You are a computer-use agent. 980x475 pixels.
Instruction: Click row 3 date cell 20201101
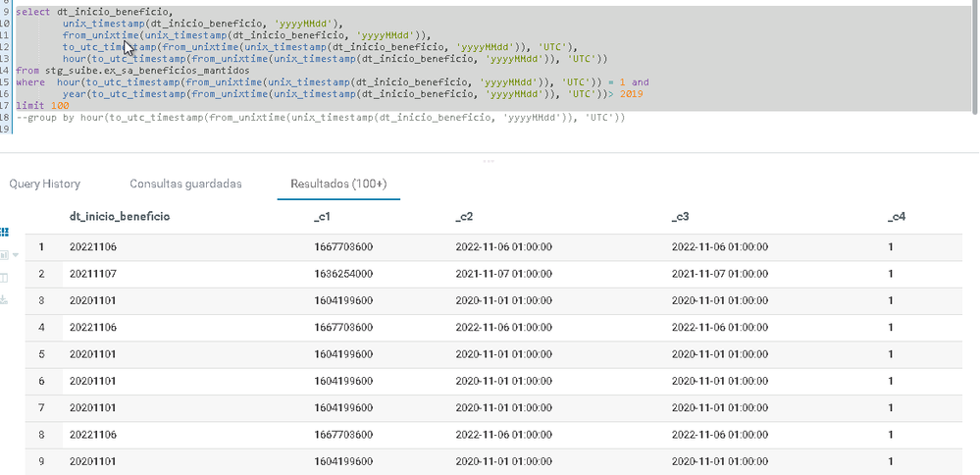93,300
